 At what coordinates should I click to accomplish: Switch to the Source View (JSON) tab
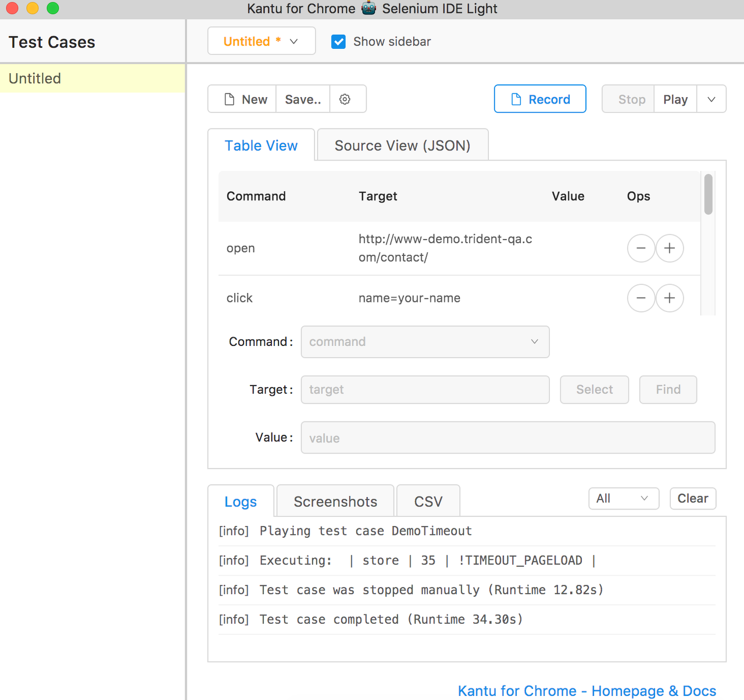[402, 145]
